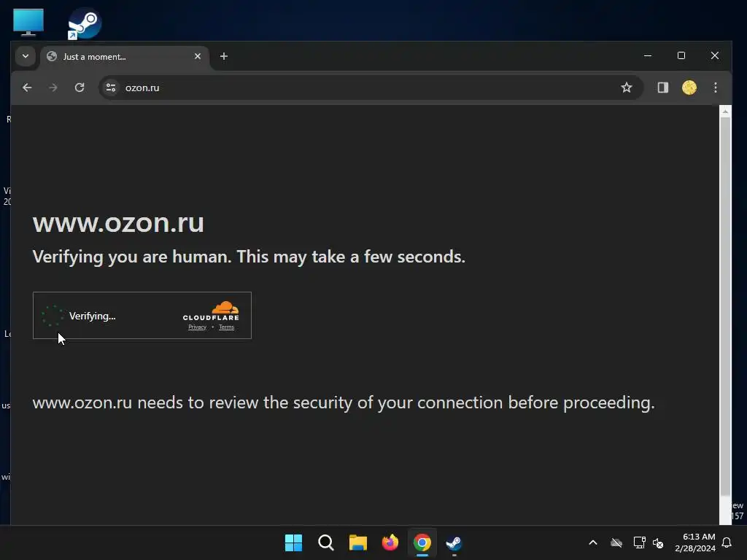Open Steam from the taskbar
Image resolution: width=747 pixels, height=560 pixels.
(x=454, y=542)
